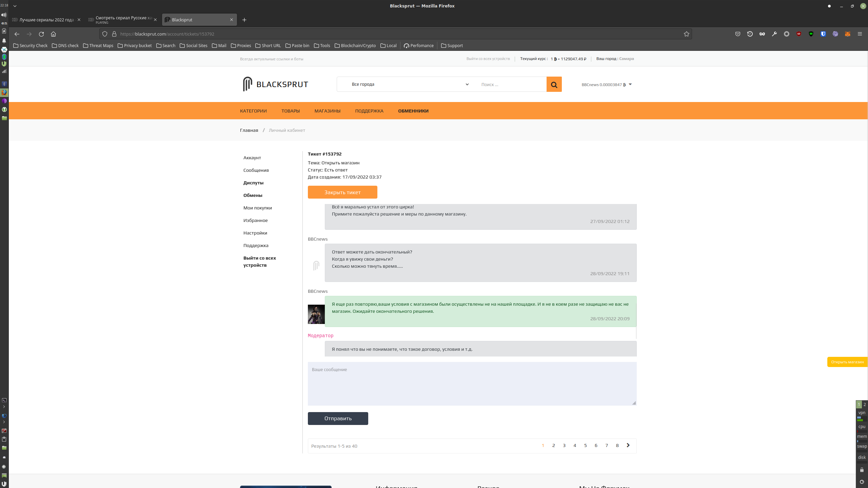Viewport: 868px width, 488px height.
Task: Open ОБМЕННИКИ in the orange menu
Action: [x=413, y=111]
